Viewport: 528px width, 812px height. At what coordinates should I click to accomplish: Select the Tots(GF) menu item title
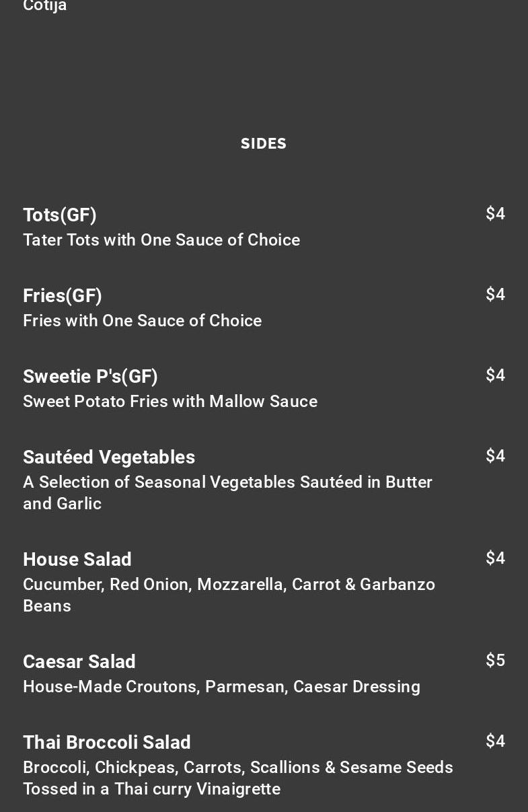click(x=60, y=215)
